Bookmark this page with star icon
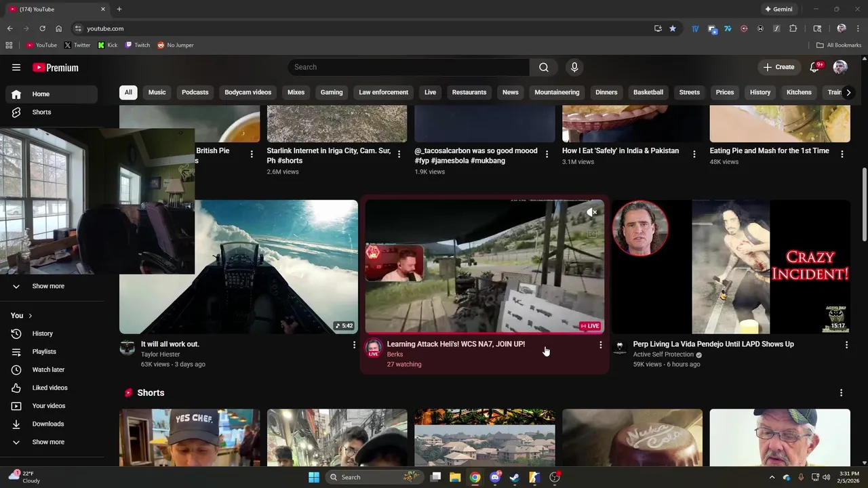 pyautogui.click(x=672, y=28)
